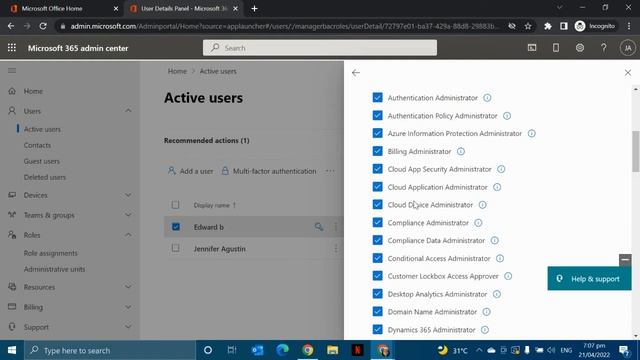Show info for Customer Lockbox Access Approver
The width and height of the screenshot is (640, 360).
(x=508, y=276)
